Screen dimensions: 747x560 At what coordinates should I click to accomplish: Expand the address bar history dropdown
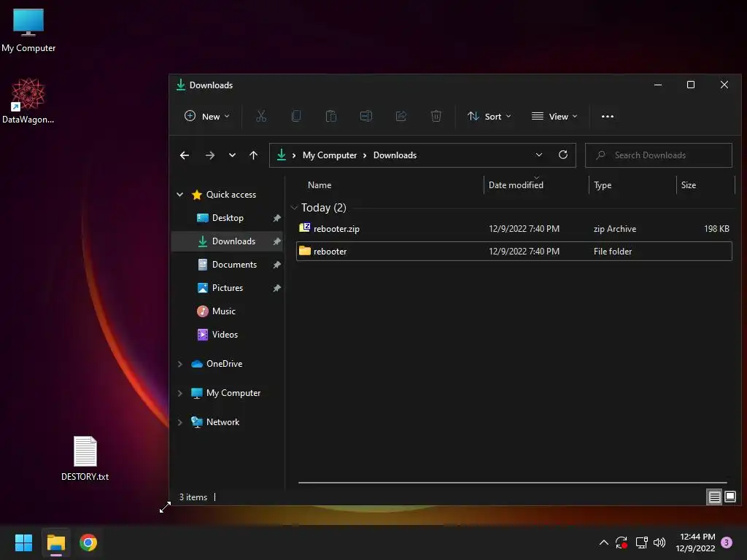539,155
